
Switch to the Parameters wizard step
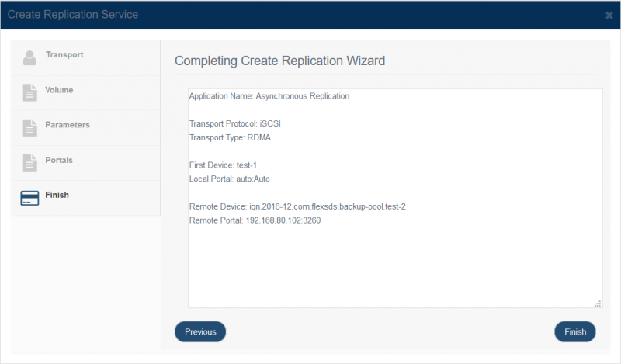pos(68,125)
